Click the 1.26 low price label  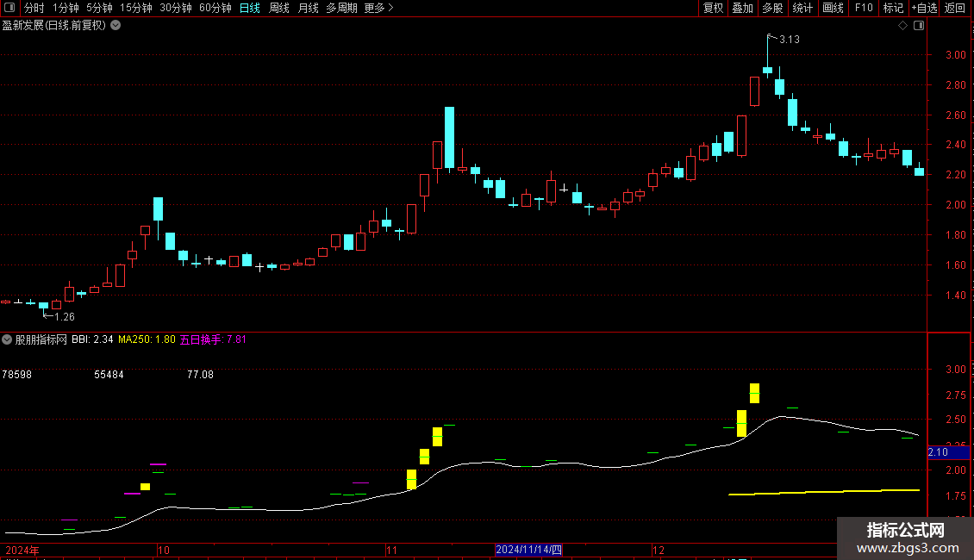pyautogui.click(x=65, y=317)
